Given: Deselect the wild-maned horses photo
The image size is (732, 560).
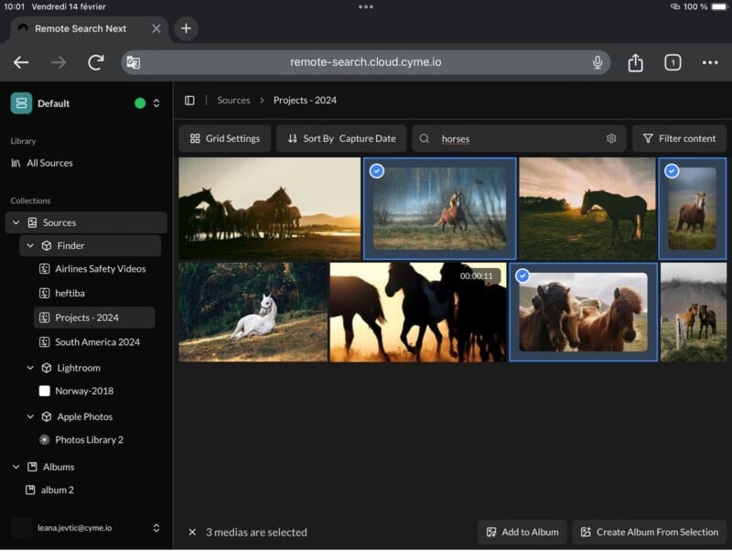Looking at the screenshot, I should tap(522, 275).
